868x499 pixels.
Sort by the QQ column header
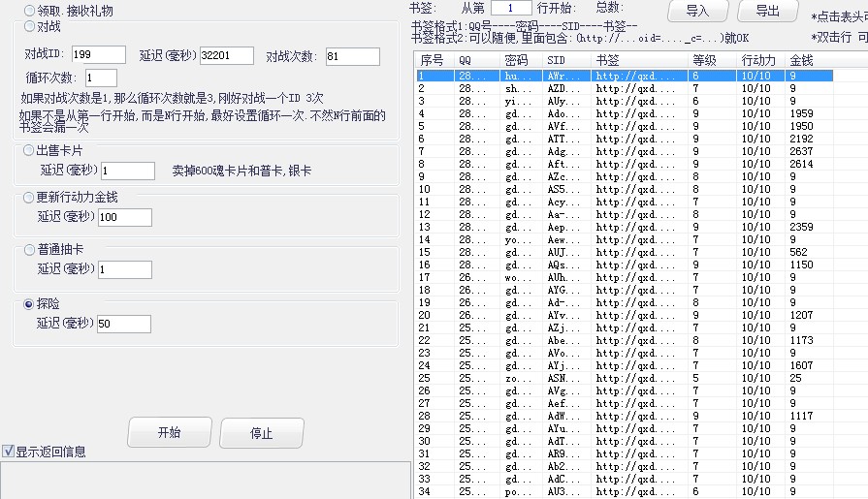pyautogui.click(x=477, y=60)
